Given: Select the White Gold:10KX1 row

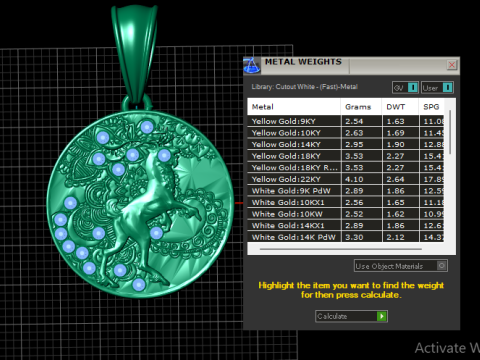Looking at the screenshot, I should [x=345, y=202].
